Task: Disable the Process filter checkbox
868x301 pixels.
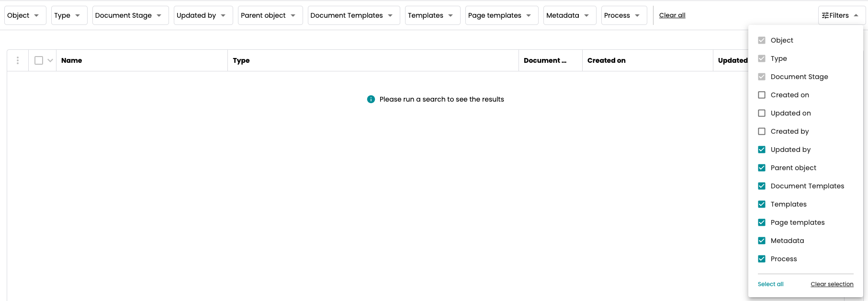Action: tap(762, 259)
